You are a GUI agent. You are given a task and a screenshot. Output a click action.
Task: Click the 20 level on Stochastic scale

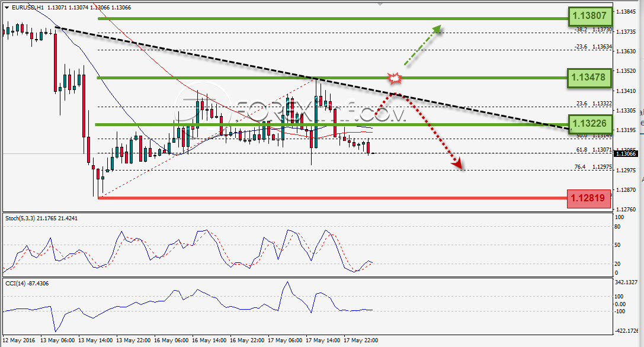point(618,264)
